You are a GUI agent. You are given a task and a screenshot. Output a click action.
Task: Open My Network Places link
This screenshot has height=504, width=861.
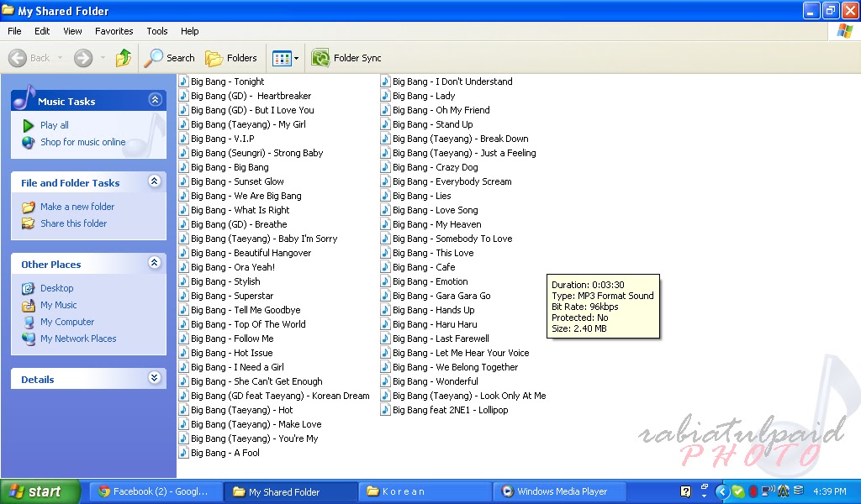[x=78, y=339]
